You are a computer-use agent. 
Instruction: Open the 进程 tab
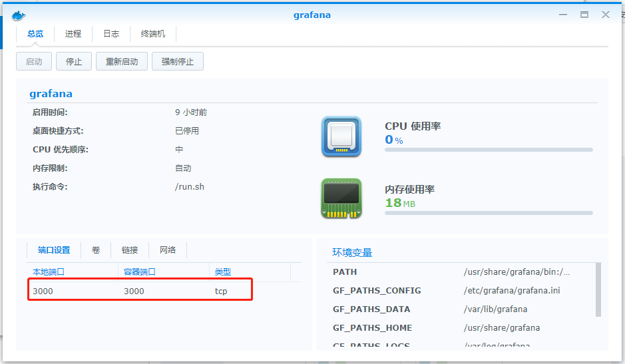[x=73, y=34]
